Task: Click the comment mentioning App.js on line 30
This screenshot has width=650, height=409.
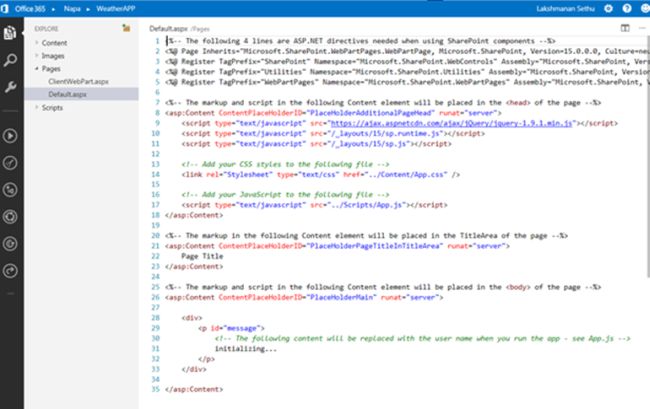Action: (422, 339)
